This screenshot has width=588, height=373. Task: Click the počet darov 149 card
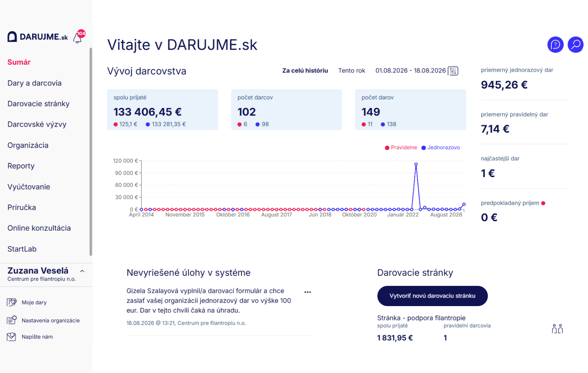point(411,110)
